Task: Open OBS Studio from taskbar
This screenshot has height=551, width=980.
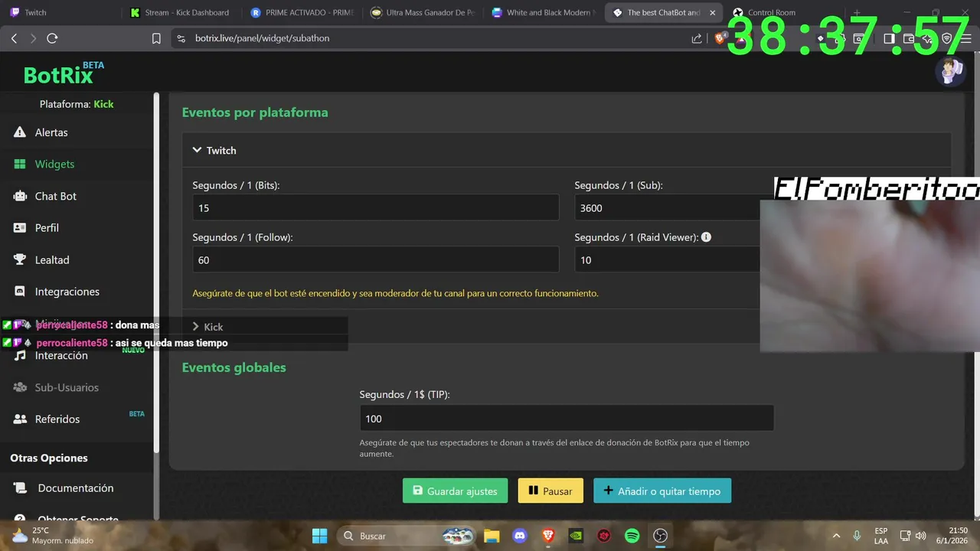Action: point(661,536)
